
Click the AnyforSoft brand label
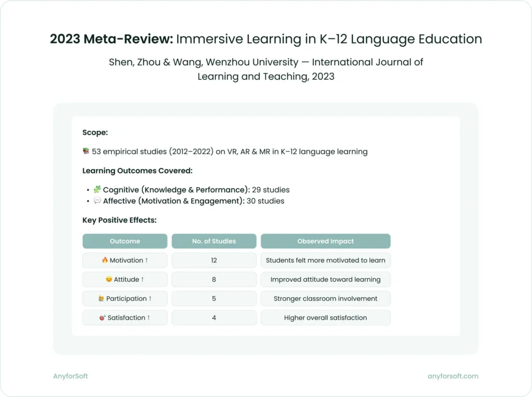click(71, 376)
